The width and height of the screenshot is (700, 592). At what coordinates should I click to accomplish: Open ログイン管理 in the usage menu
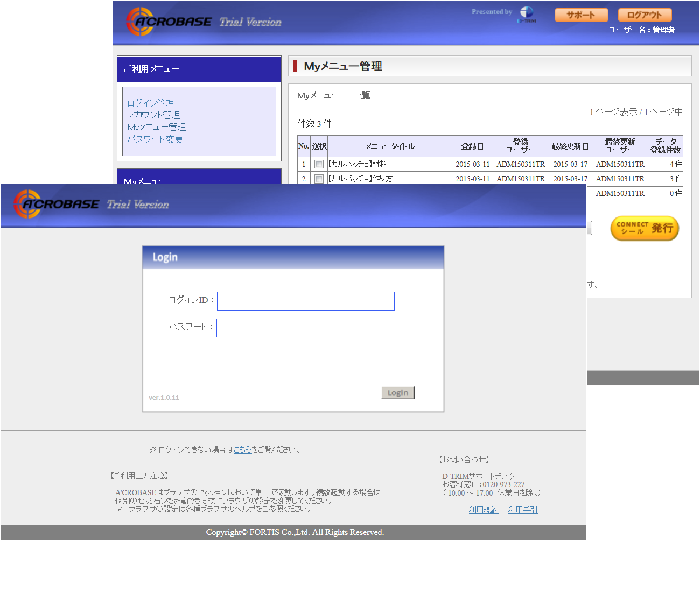click(x=150, y=103)
